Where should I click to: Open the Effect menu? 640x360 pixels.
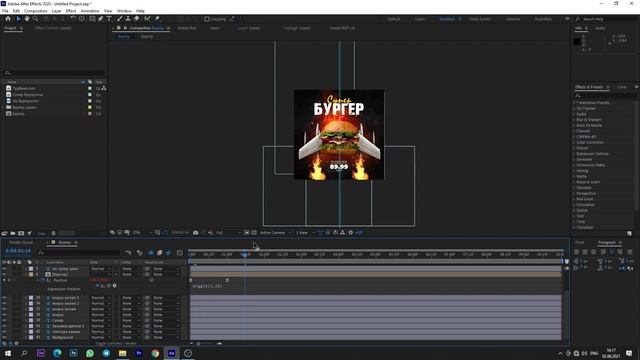[x=71, y=11]
